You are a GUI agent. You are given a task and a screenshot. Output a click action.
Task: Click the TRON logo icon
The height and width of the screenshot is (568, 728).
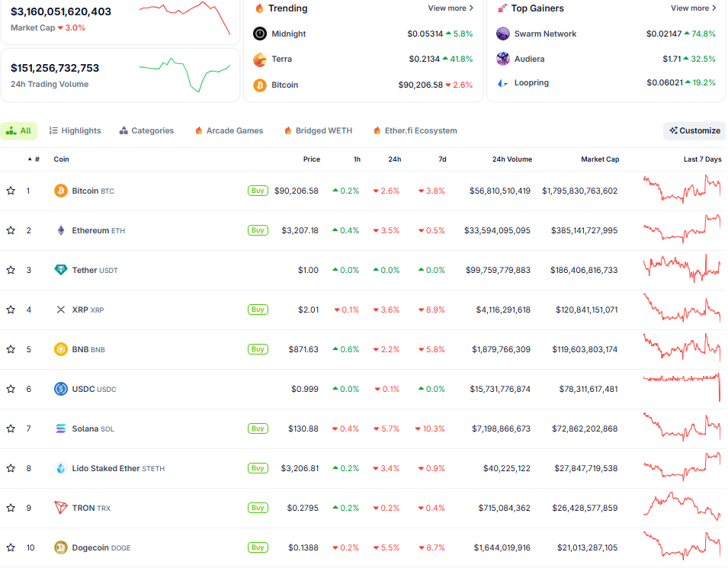tap(60, 508)
